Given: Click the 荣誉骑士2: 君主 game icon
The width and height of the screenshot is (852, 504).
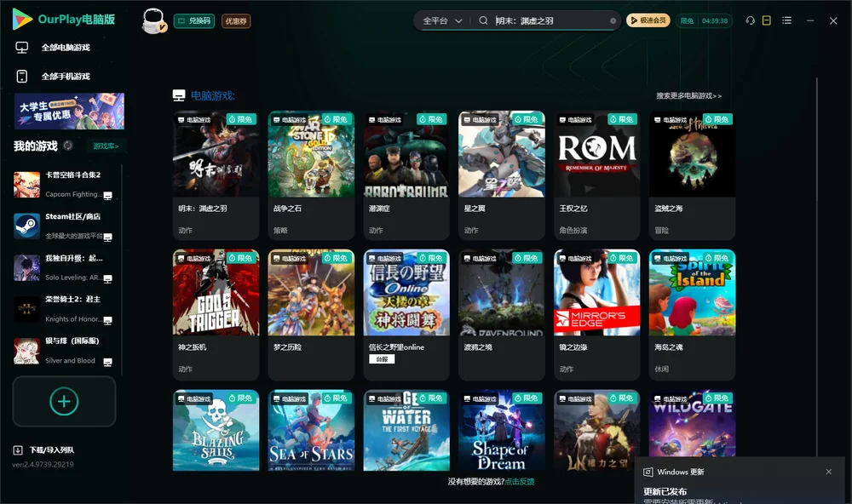Looking at the screenshot, I should click(26, 309).
